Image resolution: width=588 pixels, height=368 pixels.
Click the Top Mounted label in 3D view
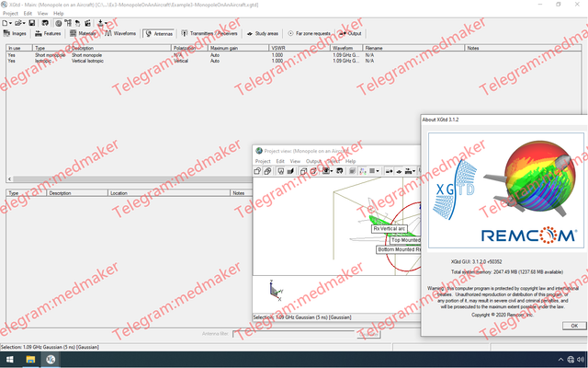click(x=405, y=240)
